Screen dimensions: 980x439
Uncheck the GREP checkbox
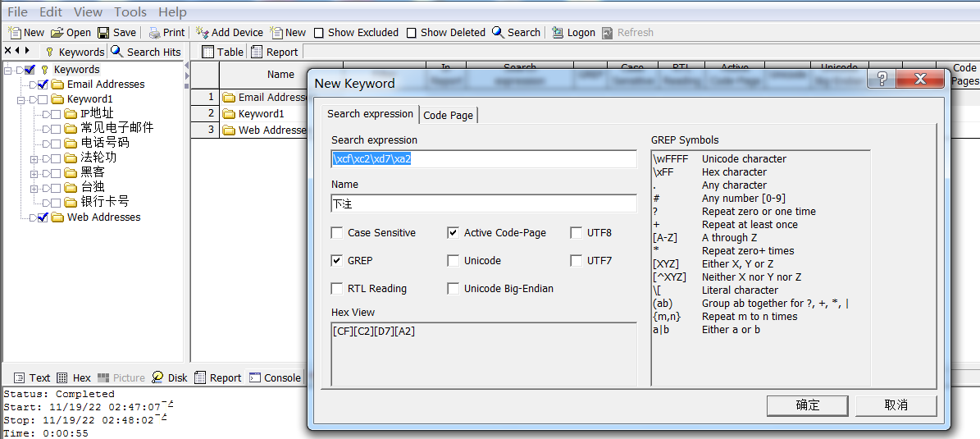(337, 261)
